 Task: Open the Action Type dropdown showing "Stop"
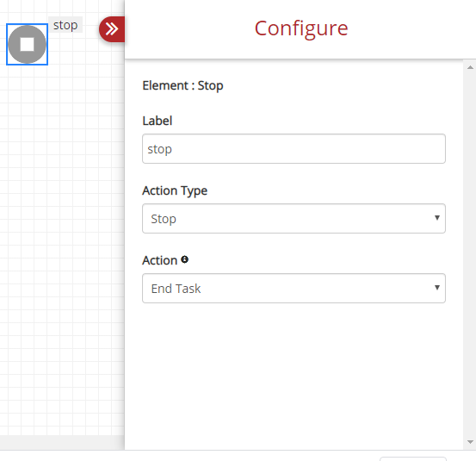click(294, 219)
